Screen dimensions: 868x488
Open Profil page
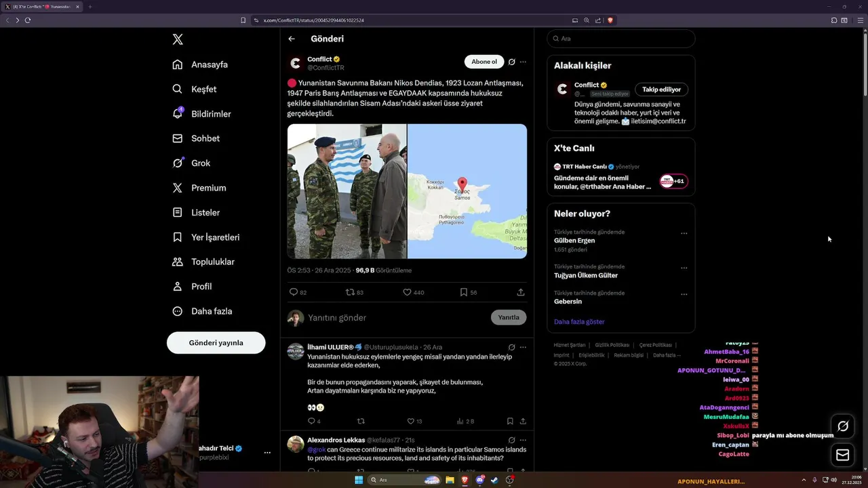(x=192, y=286)
